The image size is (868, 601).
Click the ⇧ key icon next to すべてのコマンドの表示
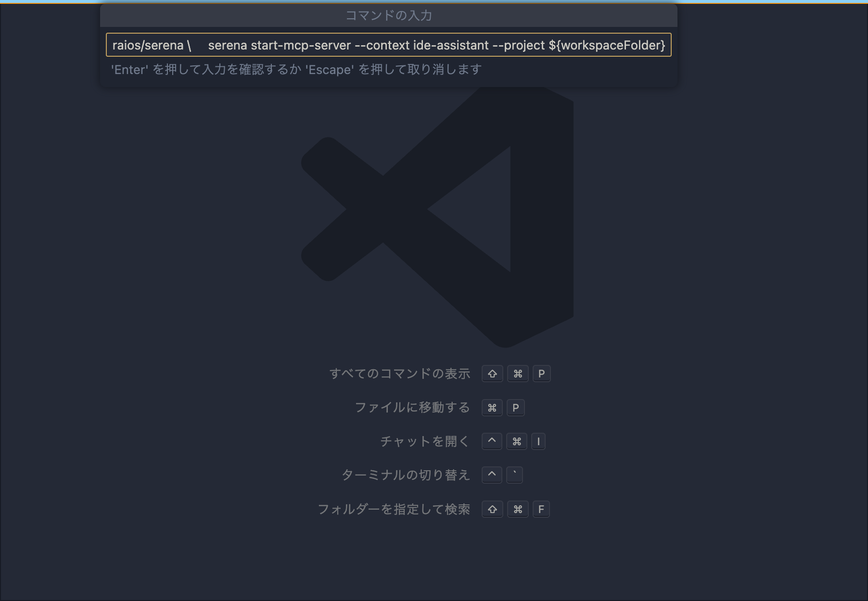point(492,374)
